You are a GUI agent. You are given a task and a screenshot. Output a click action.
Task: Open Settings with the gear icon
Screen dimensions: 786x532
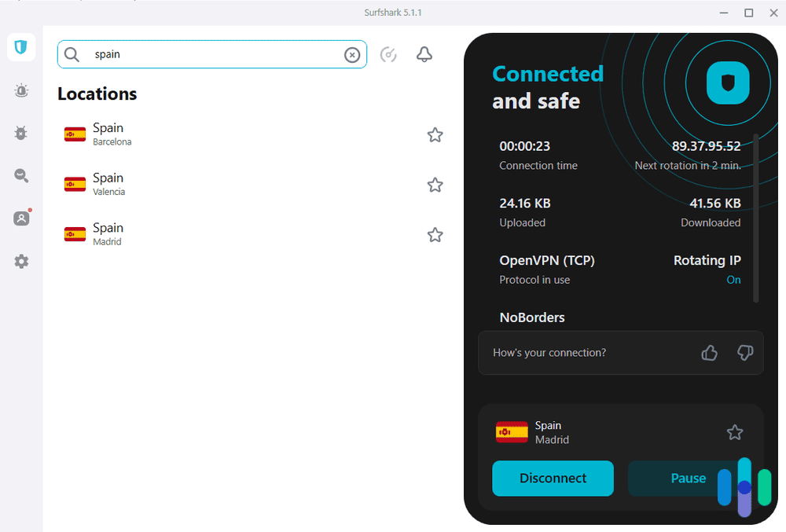tap(21, 261)
